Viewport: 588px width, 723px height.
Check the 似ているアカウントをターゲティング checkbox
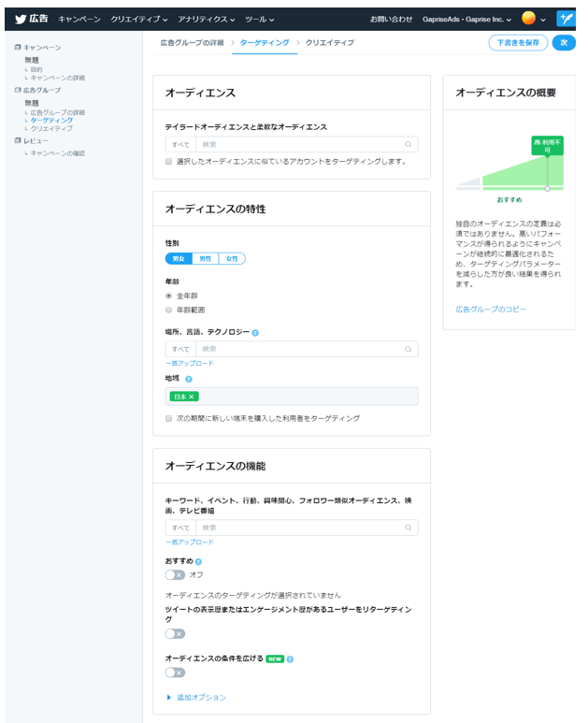(168, 161)
